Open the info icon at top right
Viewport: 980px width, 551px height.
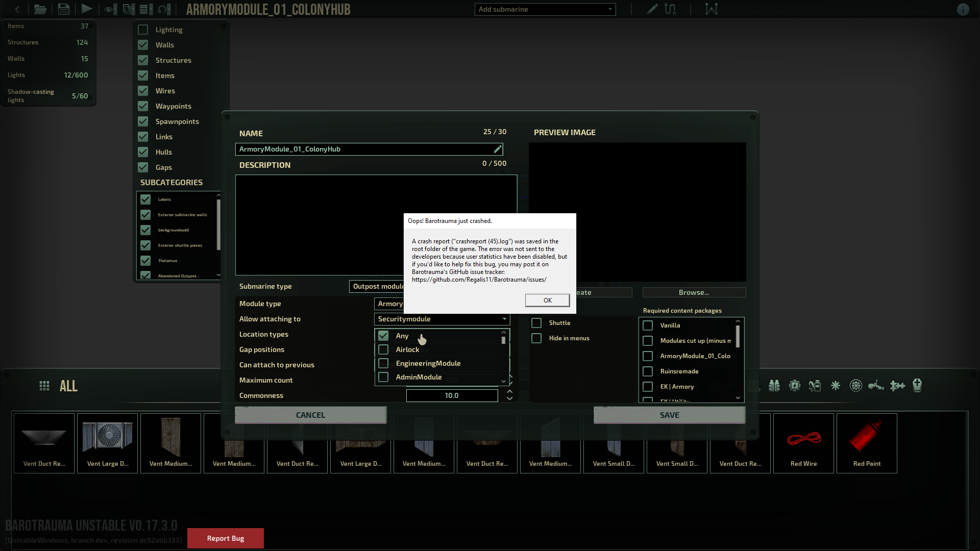point(963,9)
